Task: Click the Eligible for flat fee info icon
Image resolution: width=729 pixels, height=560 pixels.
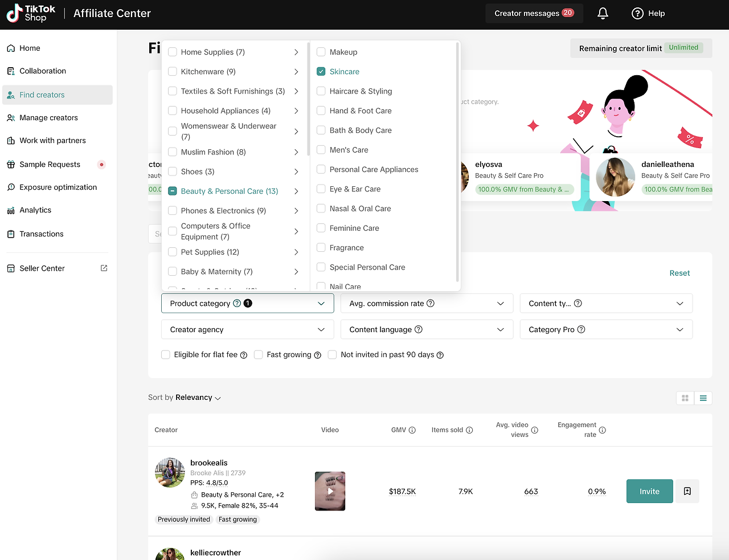Action: 244,355
